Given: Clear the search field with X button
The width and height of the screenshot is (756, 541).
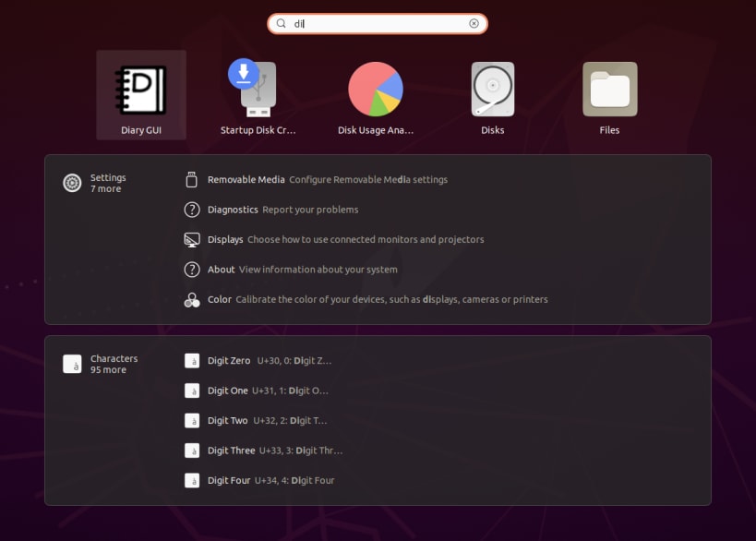Looking at the screenshot, I should [474, 23].
